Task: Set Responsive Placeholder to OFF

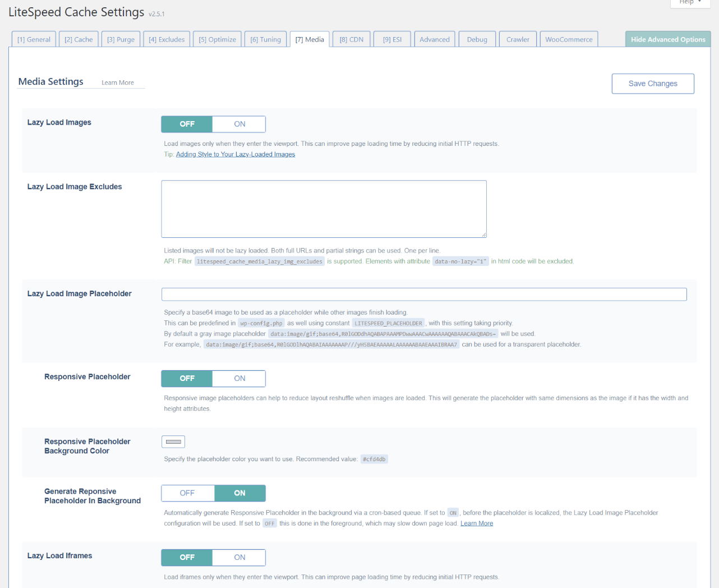Action: point(187,378)
